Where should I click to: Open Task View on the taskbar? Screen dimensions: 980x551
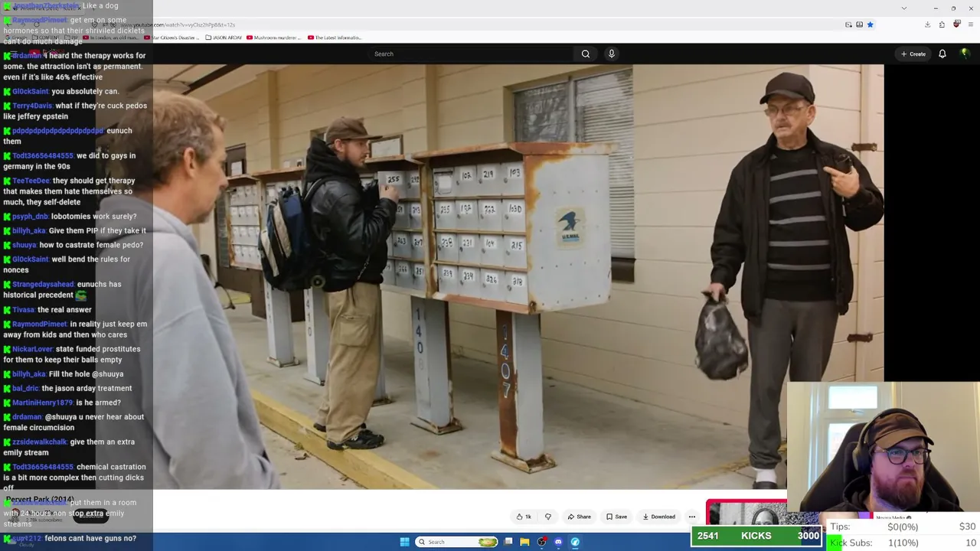tap(508, 542)
